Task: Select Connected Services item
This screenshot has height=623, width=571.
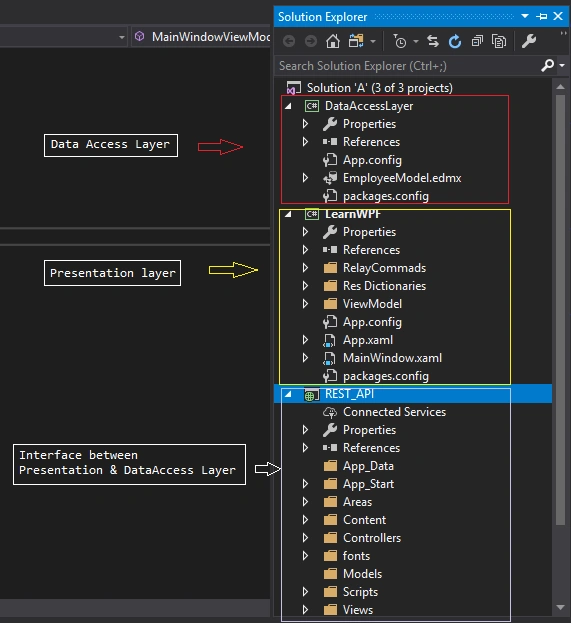Action: point(394,412)
